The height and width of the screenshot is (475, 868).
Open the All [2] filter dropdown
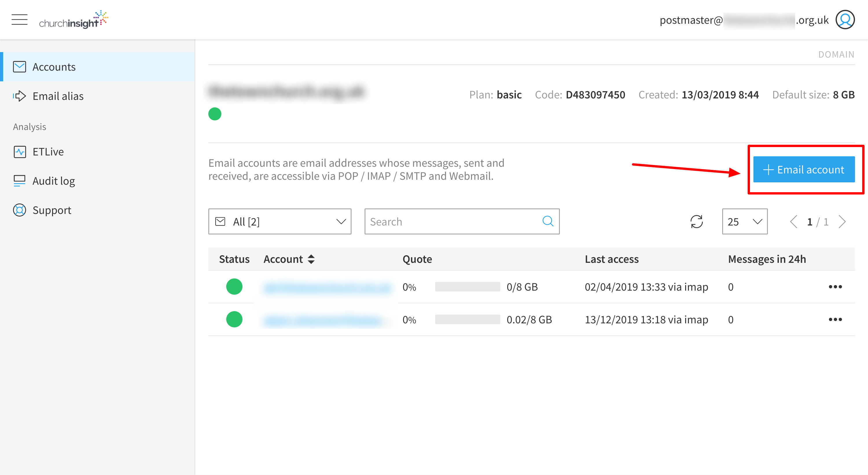(x=280, y=221)
